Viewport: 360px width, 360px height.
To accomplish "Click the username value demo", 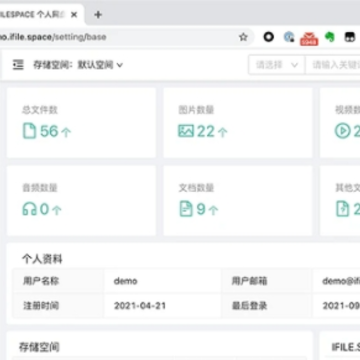I will click(x=126, y=281).
